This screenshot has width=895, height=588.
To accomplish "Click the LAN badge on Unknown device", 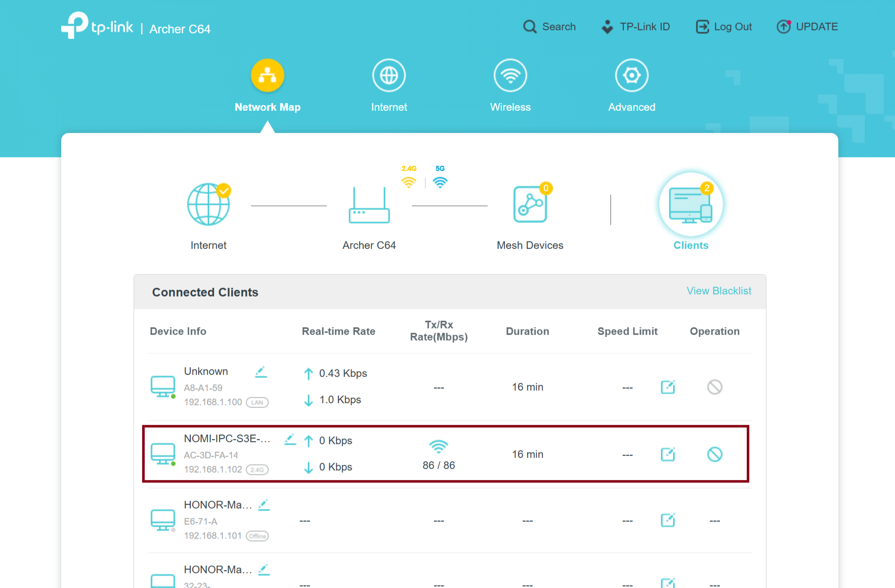I will point(257,402).
